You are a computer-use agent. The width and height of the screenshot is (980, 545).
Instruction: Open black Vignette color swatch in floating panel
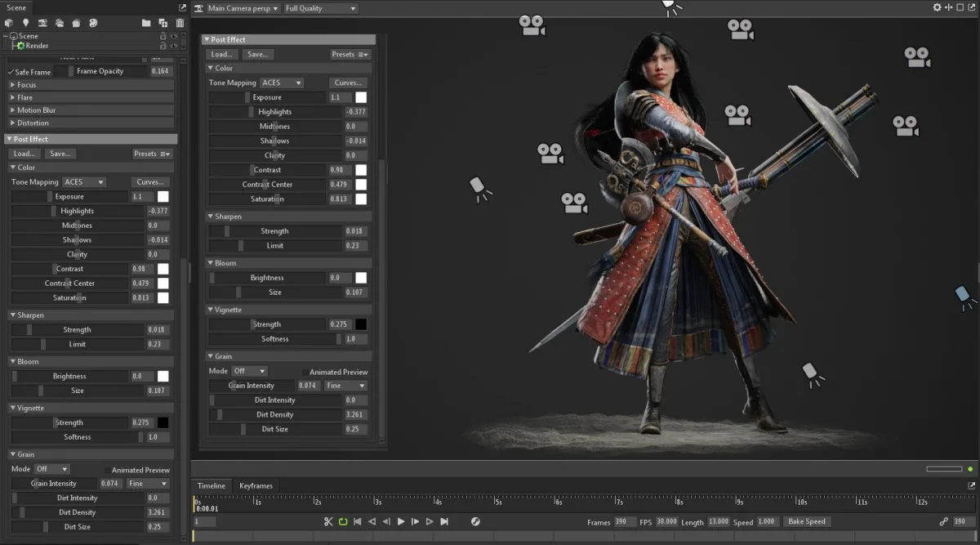point(361,324)
